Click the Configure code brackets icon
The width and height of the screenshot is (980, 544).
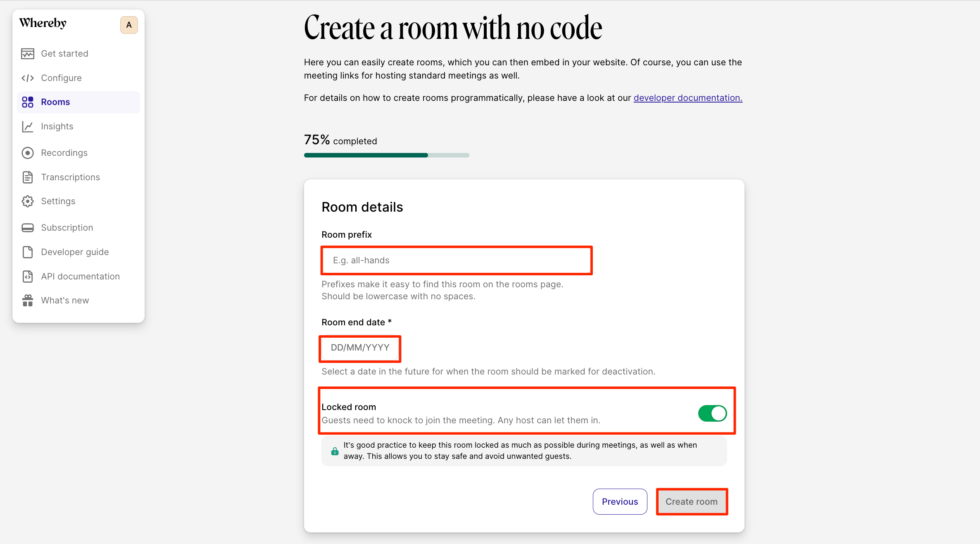coord(28,78)
